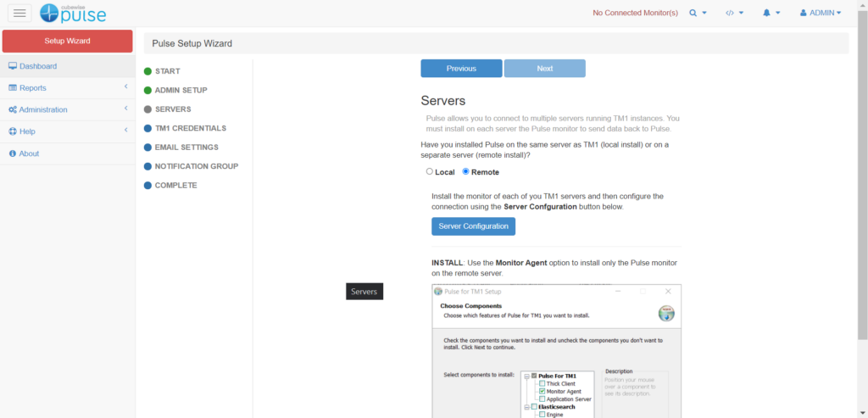Click the red Setup Wizard button
868x418 pixels.
tap(67, 41)
